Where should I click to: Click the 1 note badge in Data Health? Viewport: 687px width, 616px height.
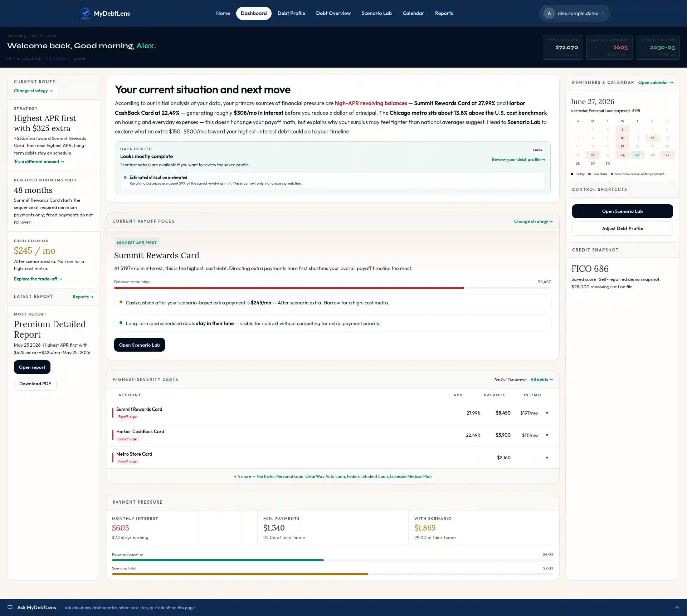coord(537,150)
